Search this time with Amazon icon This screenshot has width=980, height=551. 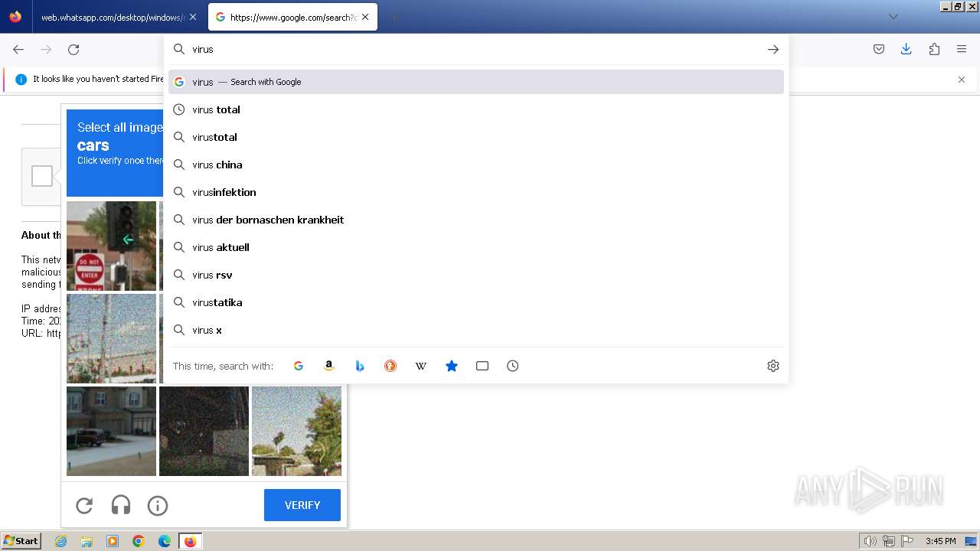coord(329,366)
